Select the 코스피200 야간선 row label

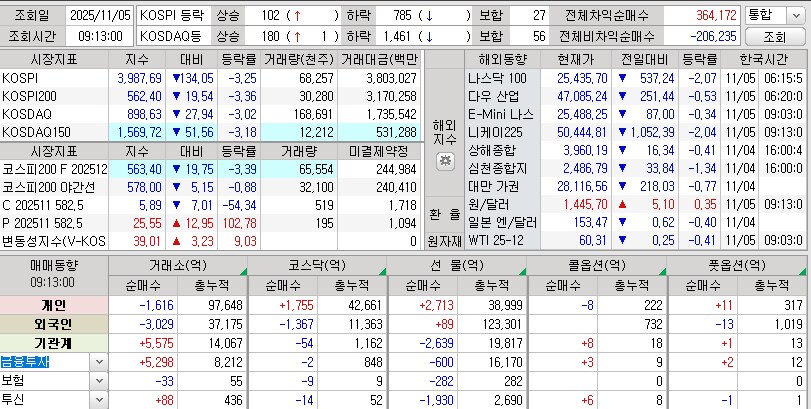(49, 187)
